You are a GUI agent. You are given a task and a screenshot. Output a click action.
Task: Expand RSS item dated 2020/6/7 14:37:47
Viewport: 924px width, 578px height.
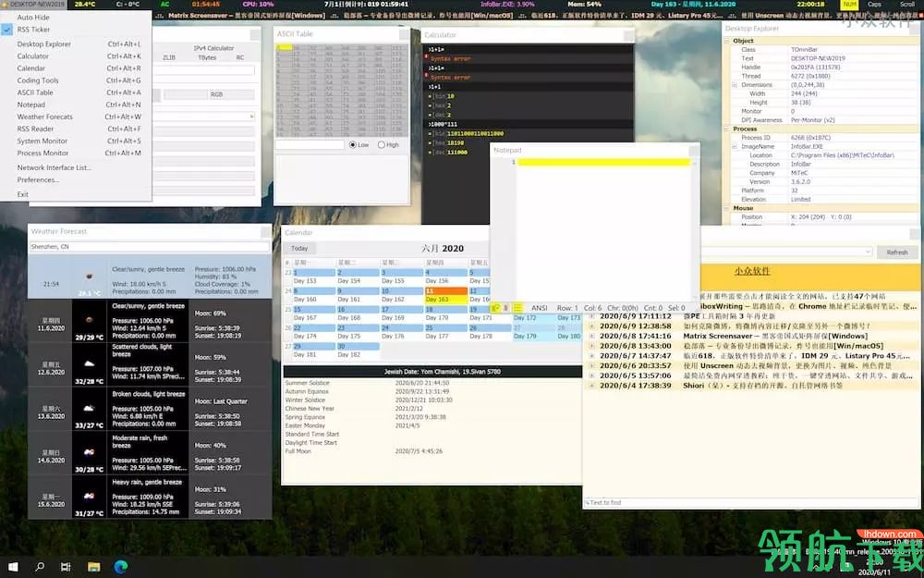pyautogui.click(x=591, y=356)
